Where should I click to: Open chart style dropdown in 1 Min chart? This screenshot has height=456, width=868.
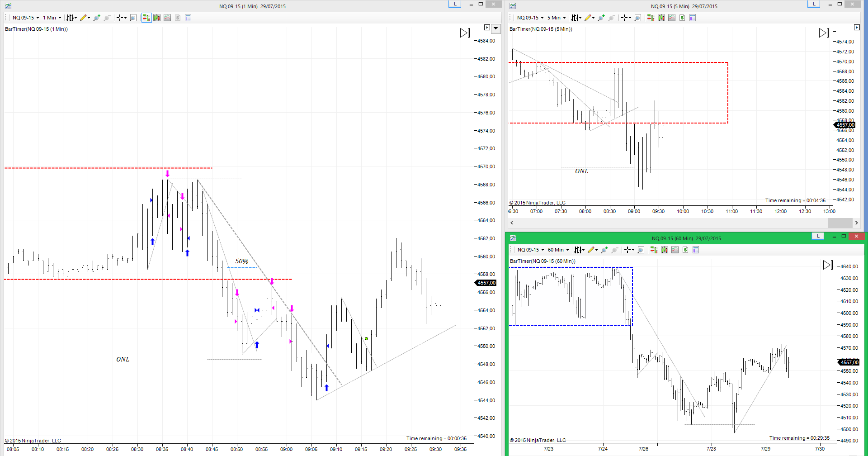(71, 18)
